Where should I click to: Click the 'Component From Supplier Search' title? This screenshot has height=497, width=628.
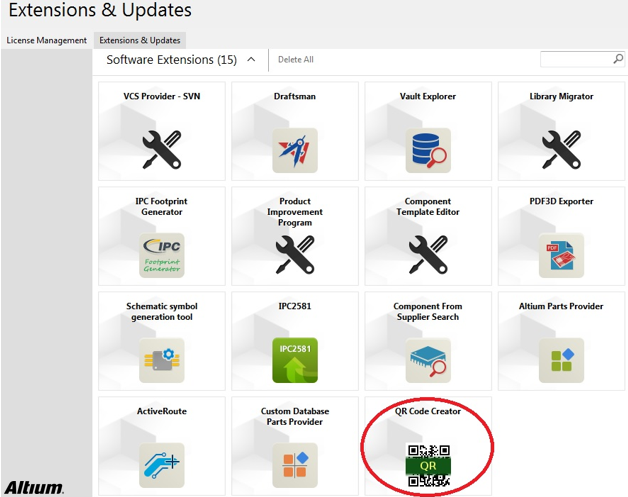click(x=428, y=312)
